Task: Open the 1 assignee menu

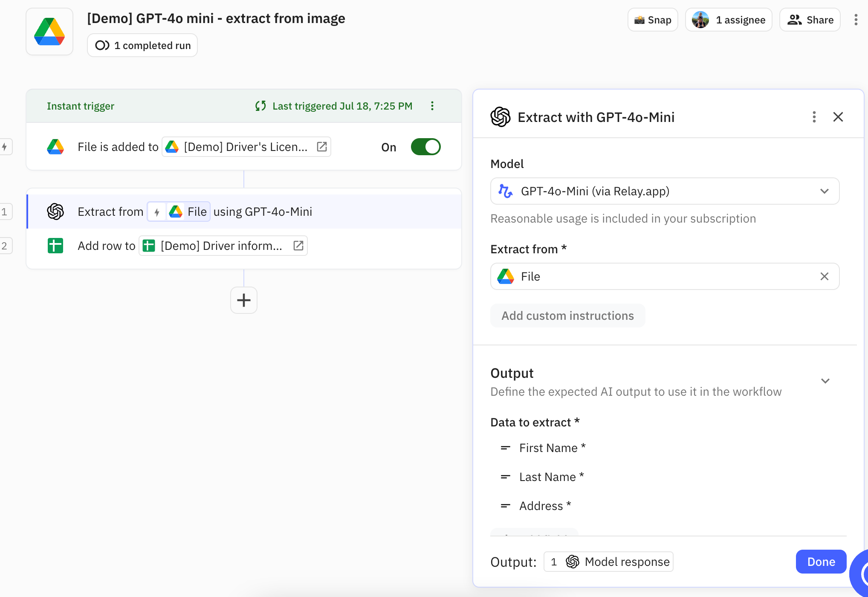Action: (729, 20)
